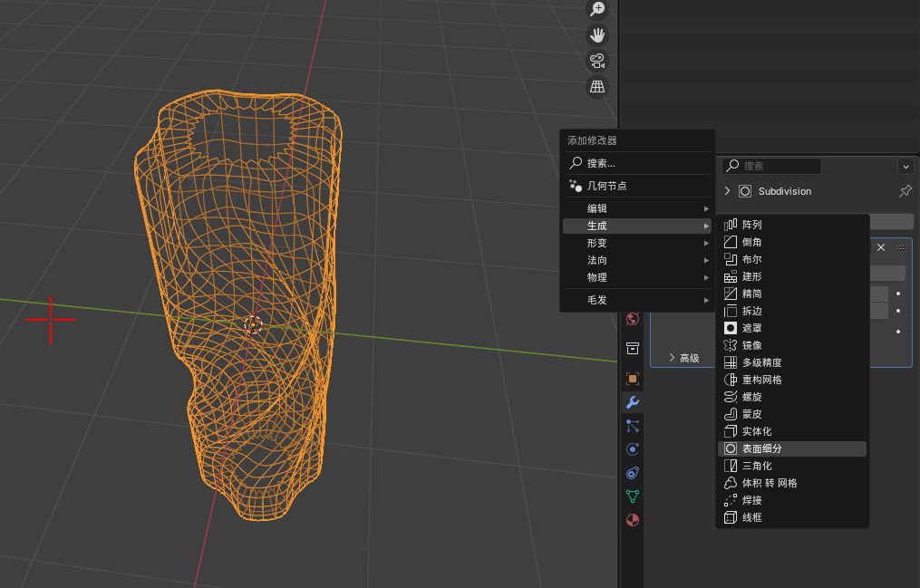The height and width of the screenshot is (588, 920).
Task: Click the hand pan view icon
Action: click(597, 35)
